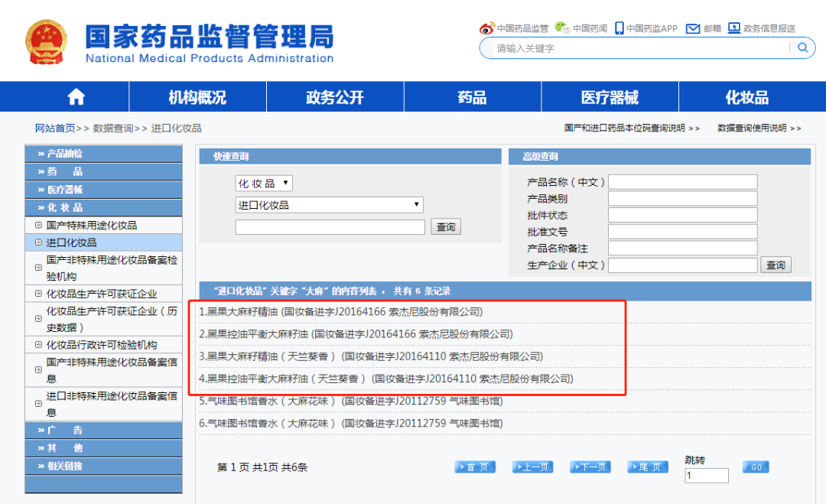Expand 国产特殊用途化妆品 tree item
The width and height of the screenshot is (826, 504).
(x=38, y=226)
